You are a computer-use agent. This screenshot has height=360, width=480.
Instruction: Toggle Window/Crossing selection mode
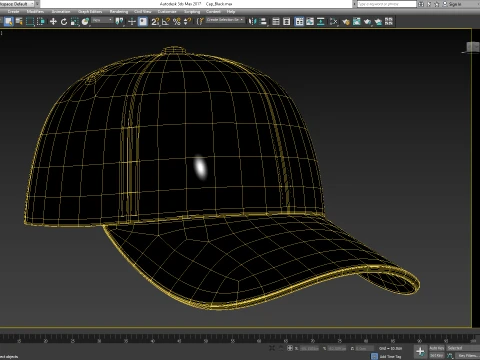pyautogui.click(x=41, y=22)
